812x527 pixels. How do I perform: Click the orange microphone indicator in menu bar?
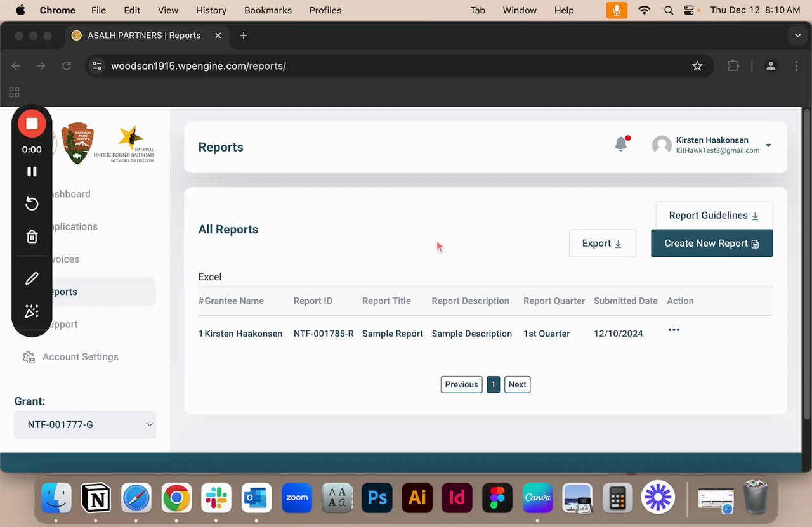616,10
